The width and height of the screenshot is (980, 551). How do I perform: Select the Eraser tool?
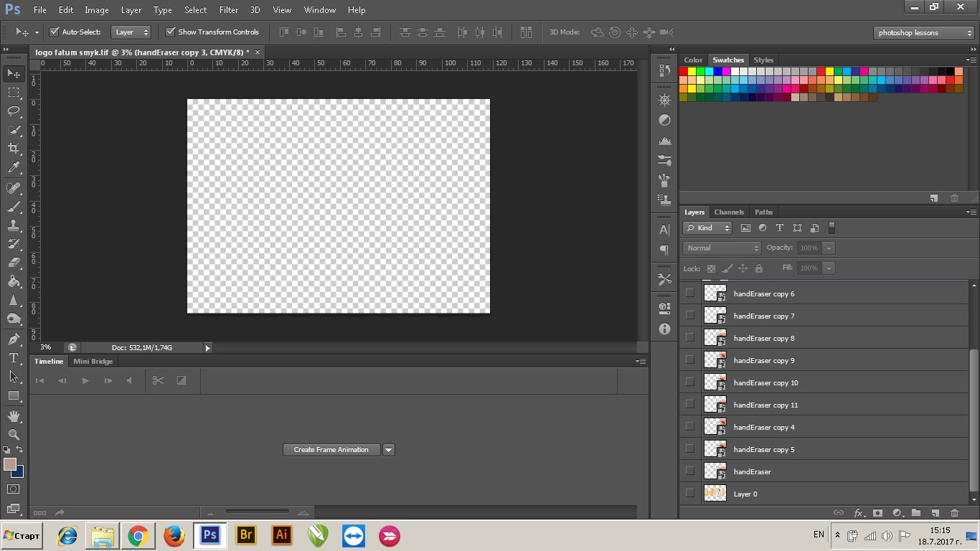coord(13,263)
